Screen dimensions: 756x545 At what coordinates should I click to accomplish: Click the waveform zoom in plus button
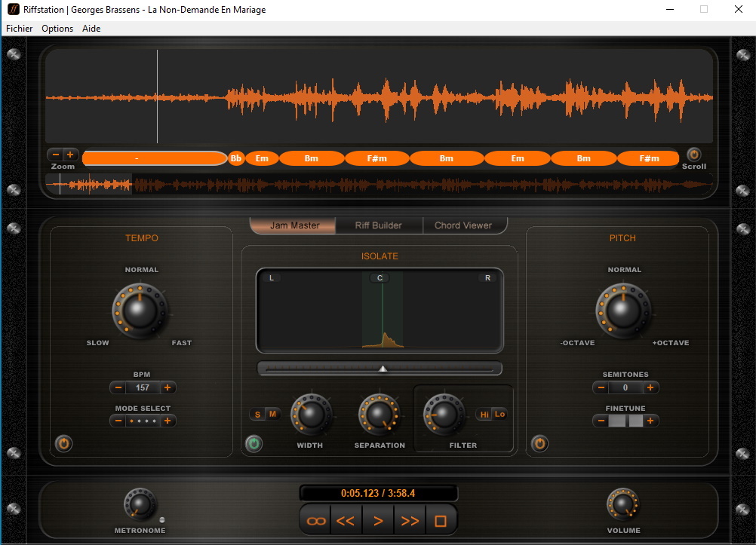tap(70, 155)
